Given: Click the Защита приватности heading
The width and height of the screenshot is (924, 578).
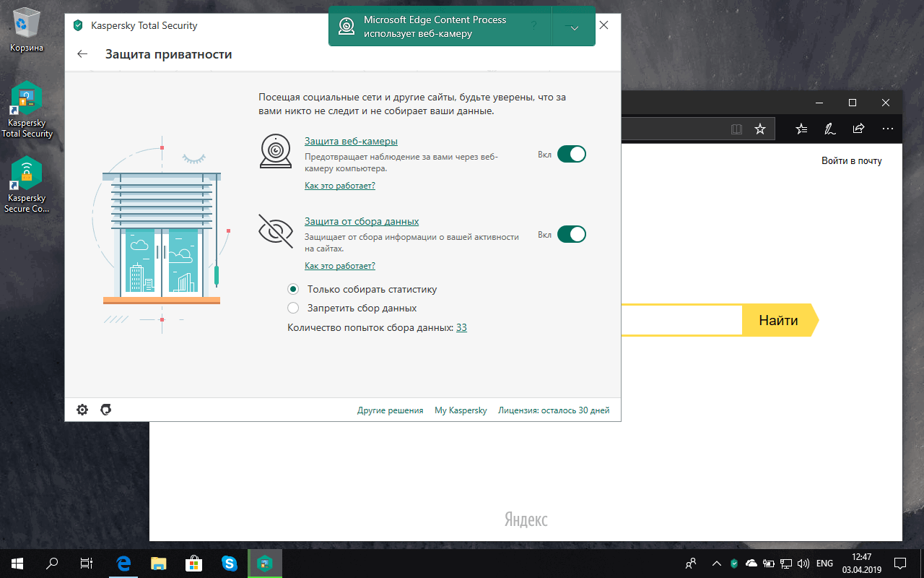Looking at the screenshot, I should coord(169,54).
